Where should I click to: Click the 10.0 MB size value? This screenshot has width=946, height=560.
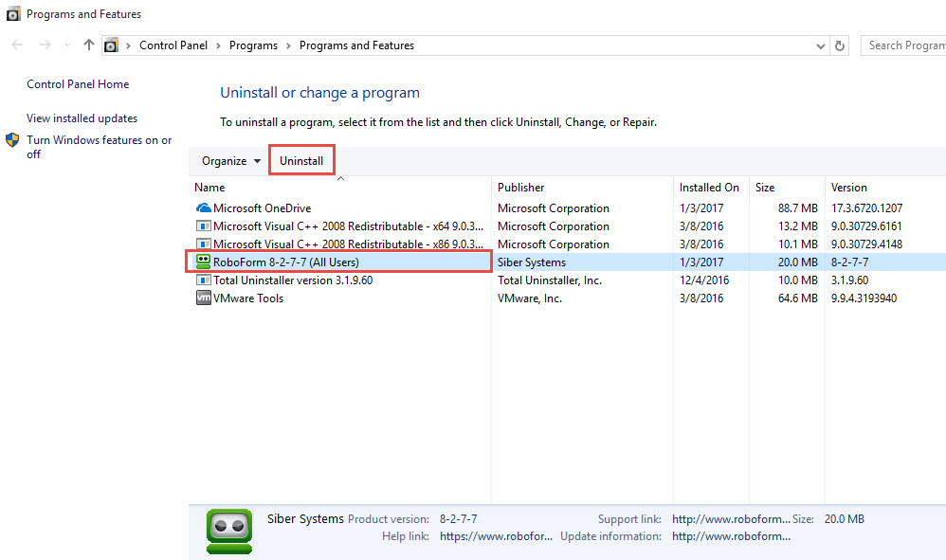coord(797,280)
